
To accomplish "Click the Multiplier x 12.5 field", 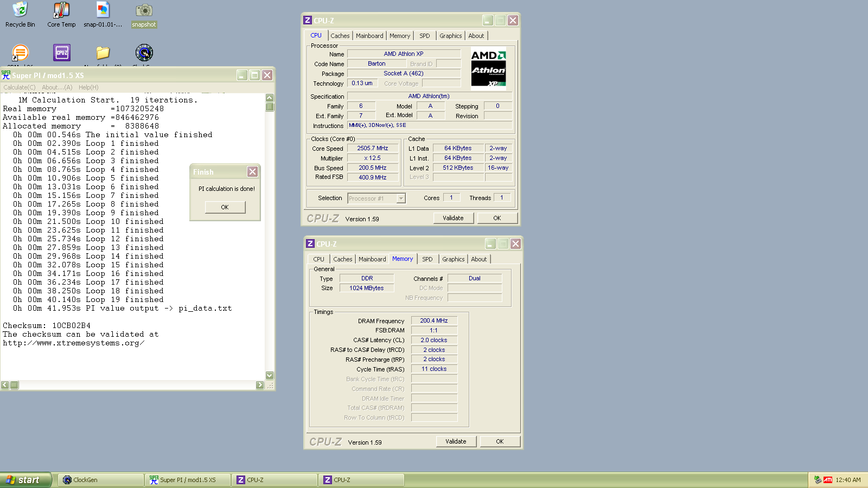I will pos(373,158).
